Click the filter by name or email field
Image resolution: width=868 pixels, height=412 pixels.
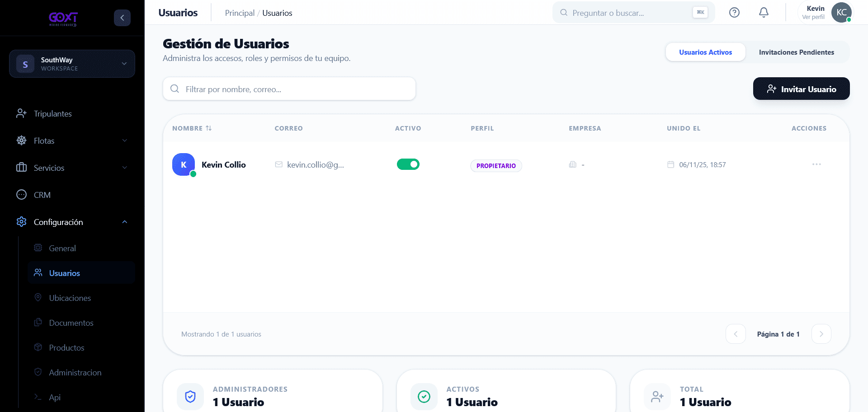click(x=289, y=89)
